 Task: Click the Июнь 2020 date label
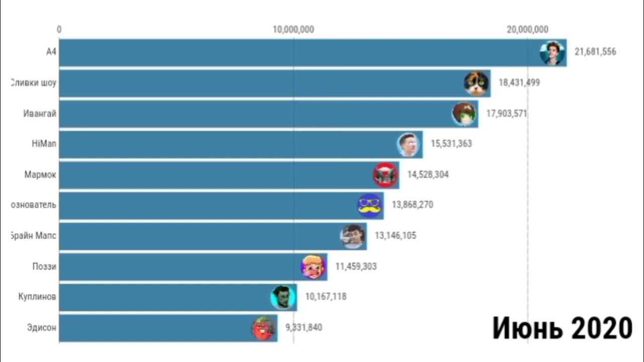tap(562, 328)
